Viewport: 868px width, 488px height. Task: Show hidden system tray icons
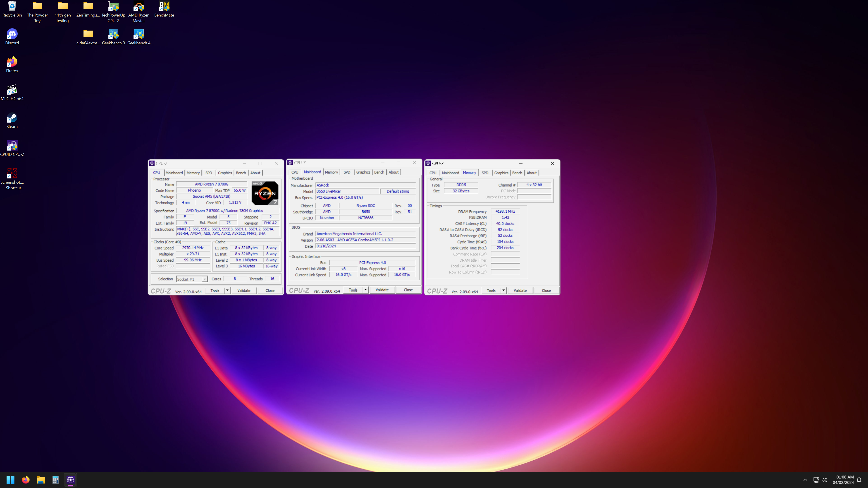(805, 480)
